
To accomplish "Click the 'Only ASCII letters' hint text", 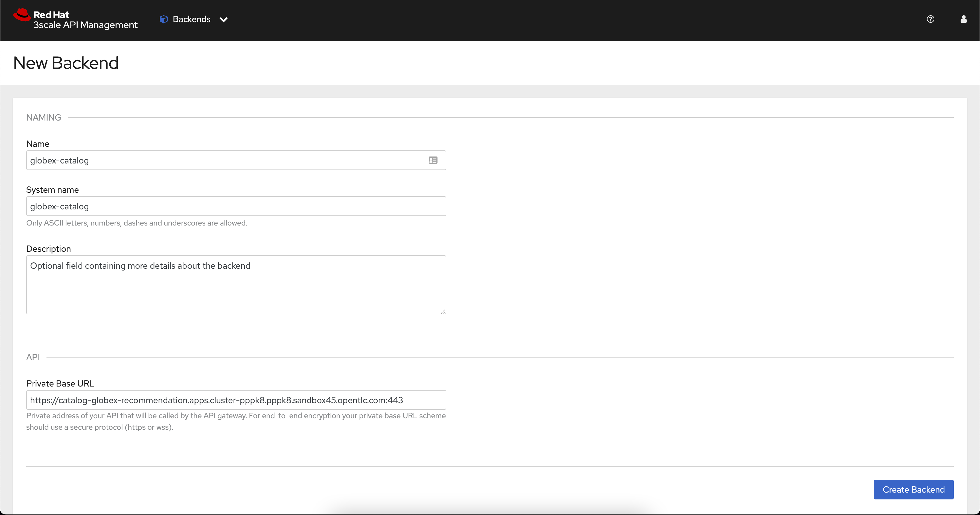I will pyautogui.click(x=136, y=223).
